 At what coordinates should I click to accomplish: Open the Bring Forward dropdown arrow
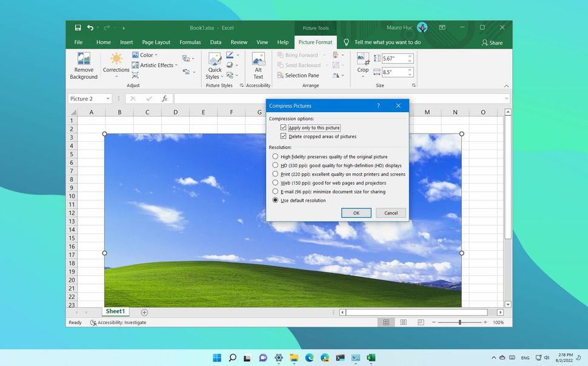324,55
